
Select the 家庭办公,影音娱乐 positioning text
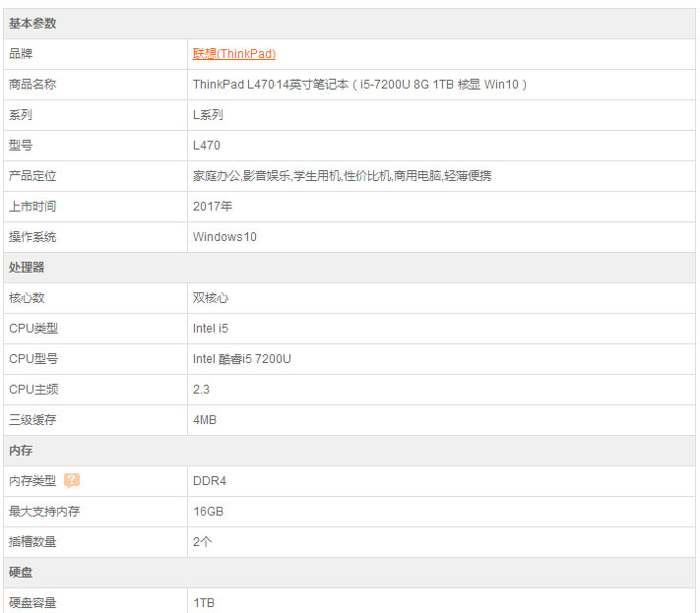click(x=342, y=176)
